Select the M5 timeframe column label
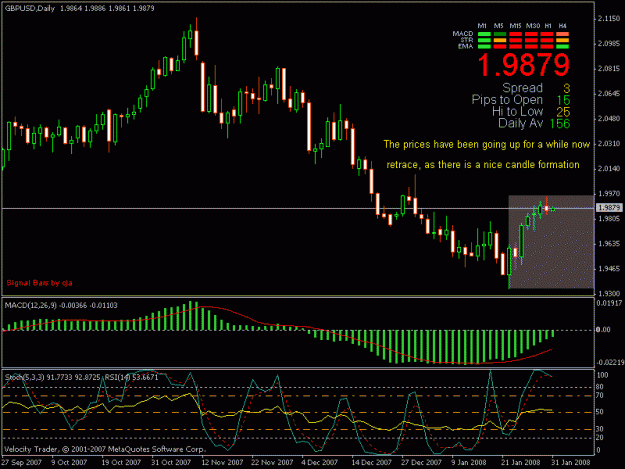 (x=499, y=26)
